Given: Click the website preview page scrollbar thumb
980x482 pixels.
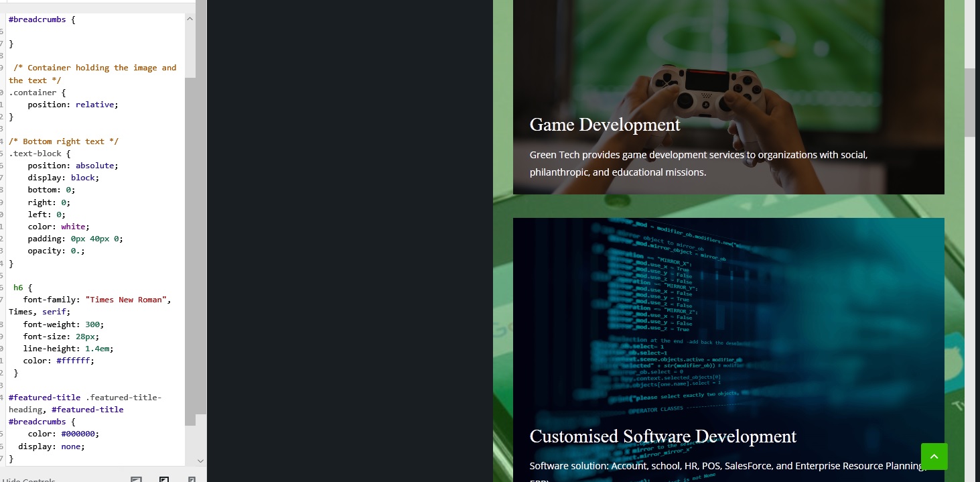Looking at the screenshot, I should [x=970, y=102].
